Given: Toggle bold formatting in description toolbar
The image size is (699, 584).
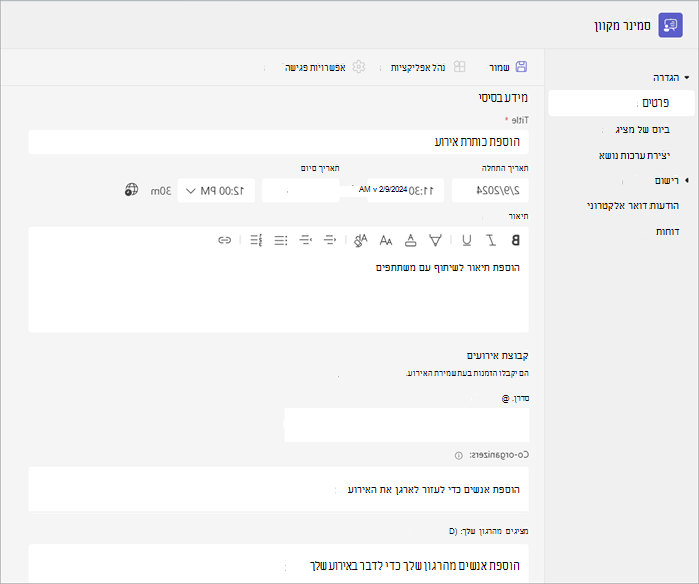Looking at the screenshot, I should [x=515, y=240].
